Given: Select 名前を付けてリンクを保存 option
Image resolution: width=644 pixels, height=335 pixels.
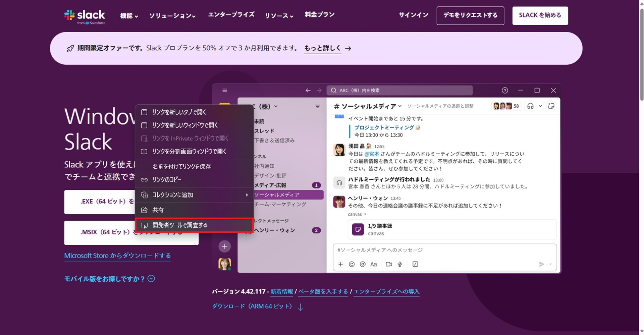Looking at the screenshot, I should pos(194,166).
